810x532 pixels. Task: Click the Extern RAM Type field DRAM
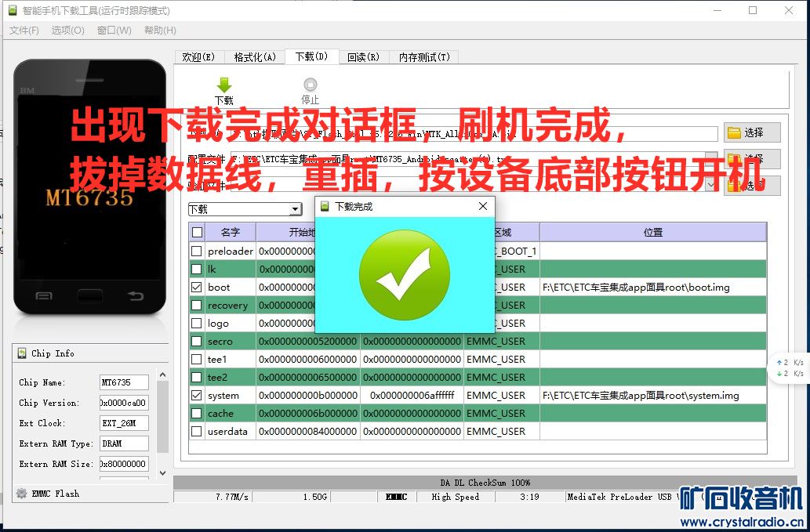pos(124,443)
